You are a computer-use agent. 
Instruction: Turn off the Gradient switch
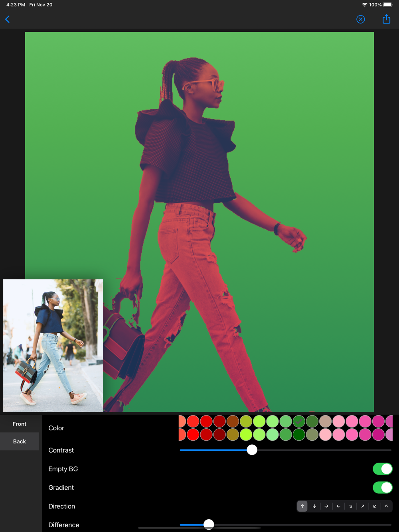382,487
